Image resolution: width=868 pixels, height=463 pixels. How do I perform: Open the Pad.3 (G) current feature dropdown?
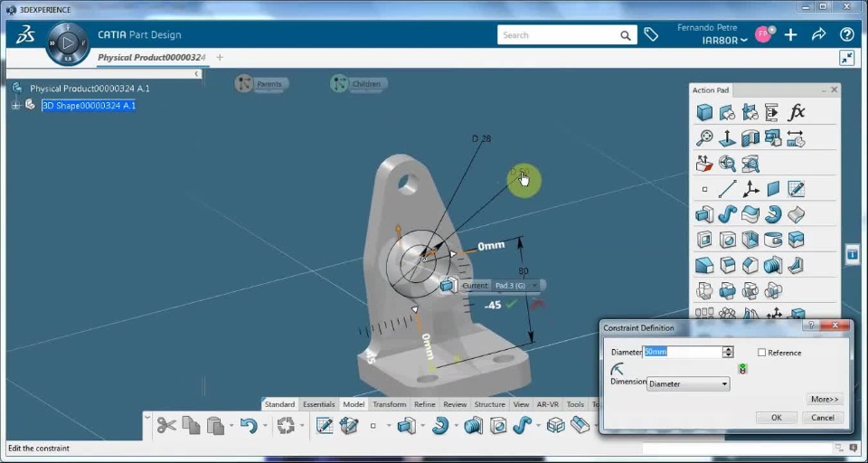pos(534,285)
